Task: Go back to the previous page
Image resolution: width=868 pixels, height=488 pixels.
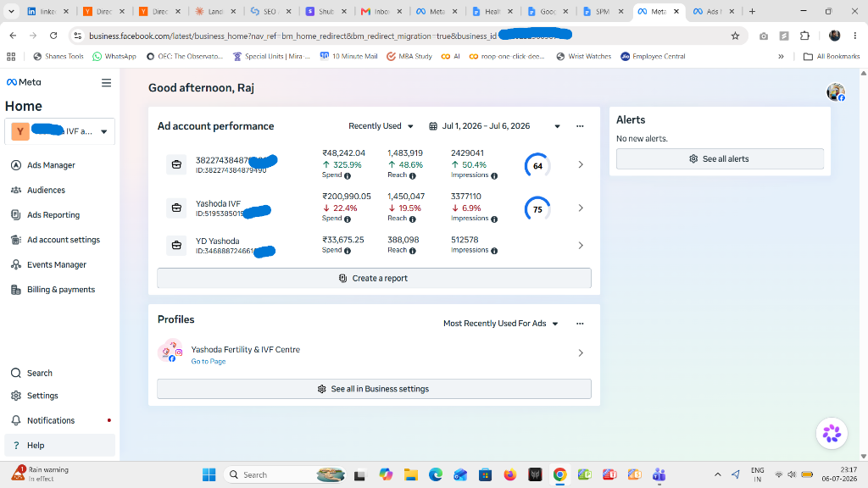Action: (14, 36)
